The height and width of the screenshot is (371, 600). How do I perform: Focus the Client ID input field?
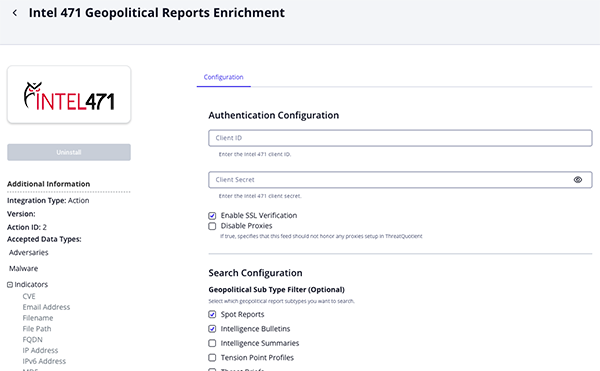point(400,138)
